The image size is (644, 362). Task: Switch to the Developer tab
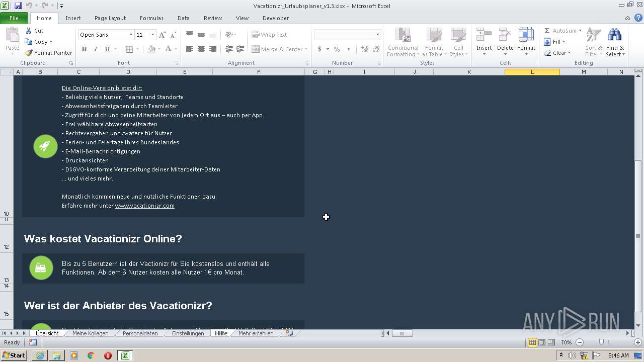pos(276,18)
